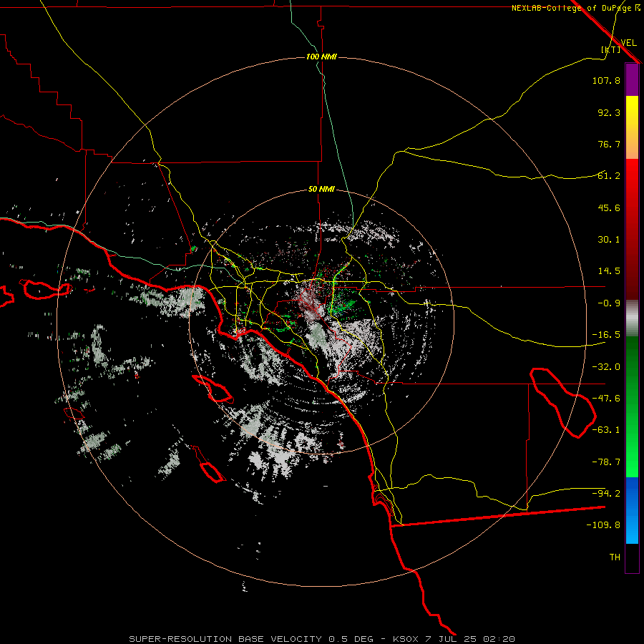Click the -0.9 legend value

(609, 303)
